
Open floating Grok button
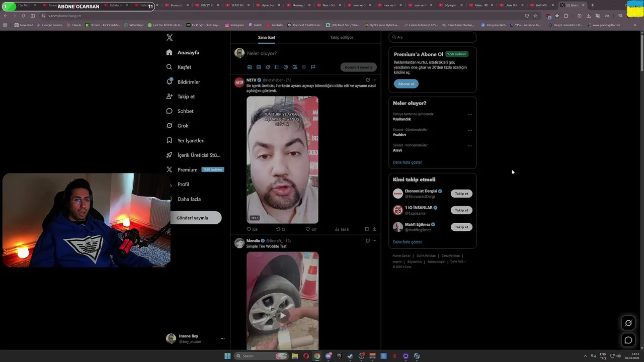tap(628, 323)
